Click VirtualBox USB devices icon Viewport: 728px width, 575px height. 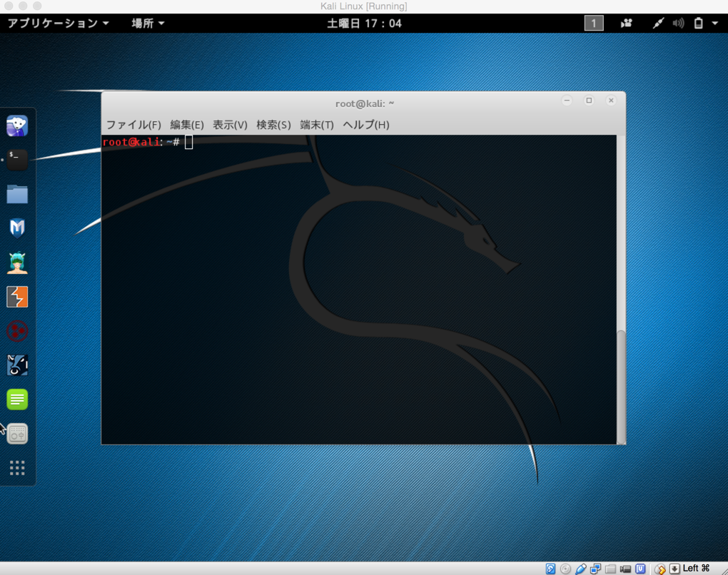point(580,569)
